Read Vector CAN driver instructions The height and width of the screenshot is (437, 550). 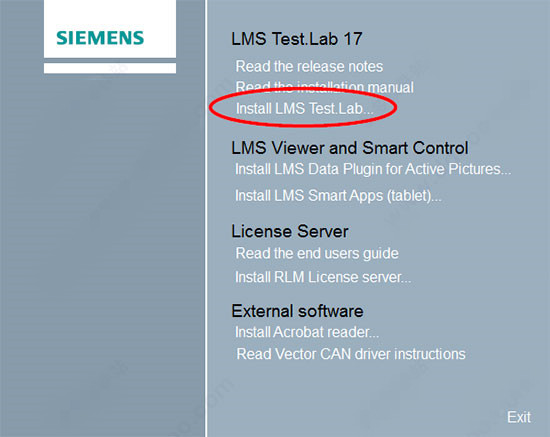351,354
